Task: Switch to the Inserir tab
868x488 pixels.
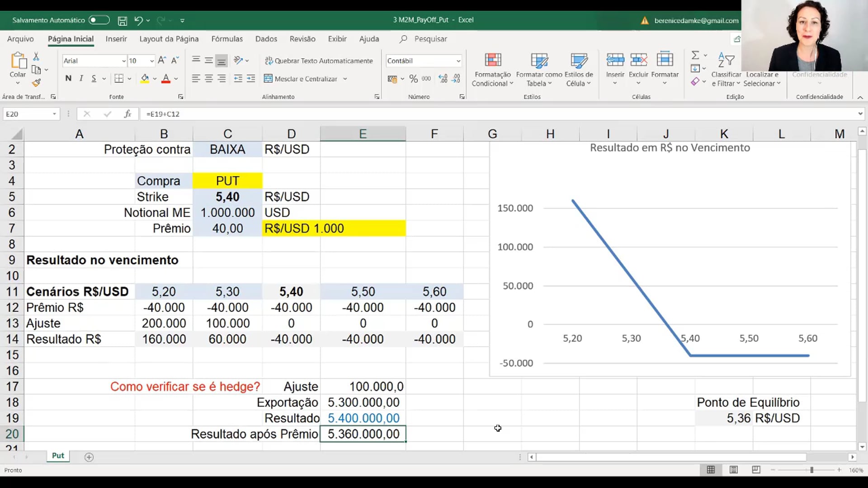Action: (x=116, y=39)
